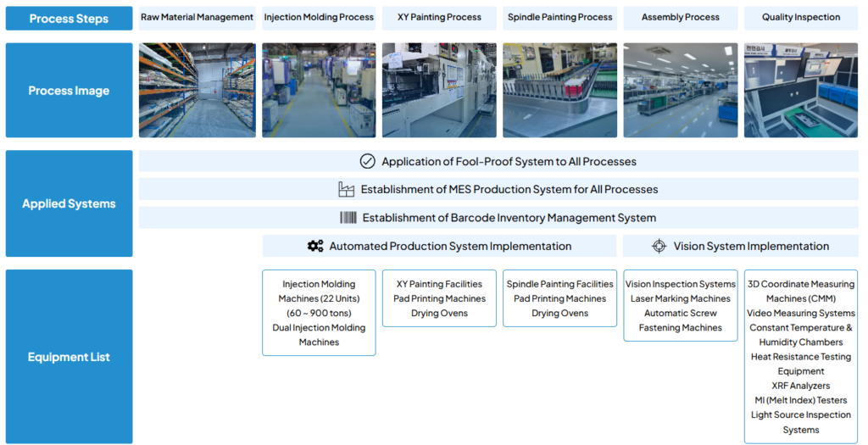Click the gears icon beside Automated Production
This screenshot has height=445, width=868.
[x=315, y=246]
